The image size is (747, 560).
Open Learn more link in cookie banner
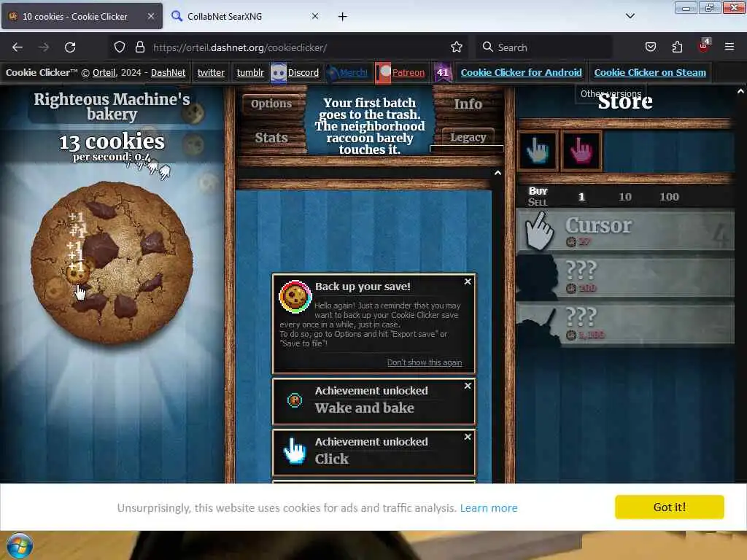pyautogui.click(x=488, y=507)
